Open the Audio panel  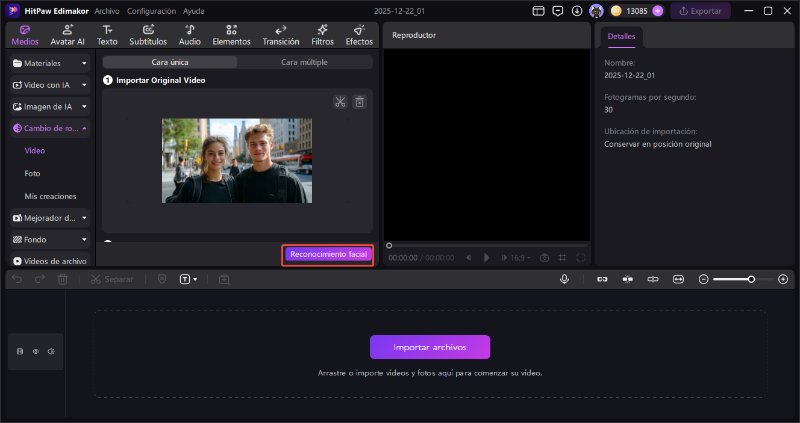point(190,35)
